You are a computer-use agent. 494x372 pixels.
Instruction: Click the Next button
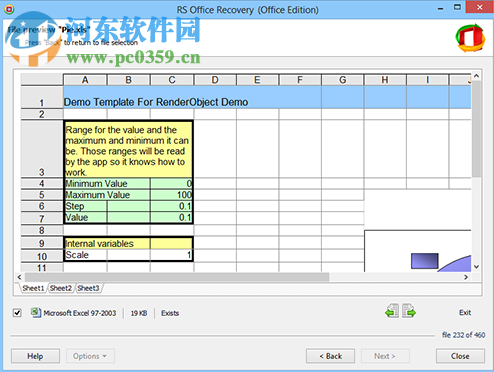(x=385, y=356)
